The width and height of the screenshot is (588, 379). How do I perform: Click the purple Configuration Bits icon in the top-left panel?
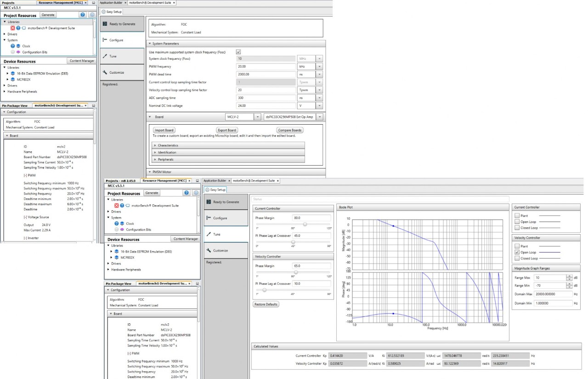[x=19, y=52]
